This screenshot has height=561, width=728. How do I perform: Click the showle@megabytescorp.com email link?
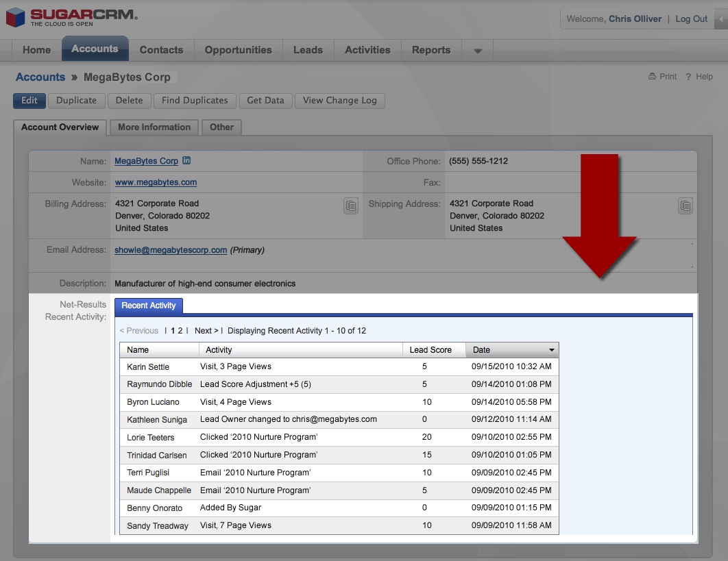click(171, 250)
